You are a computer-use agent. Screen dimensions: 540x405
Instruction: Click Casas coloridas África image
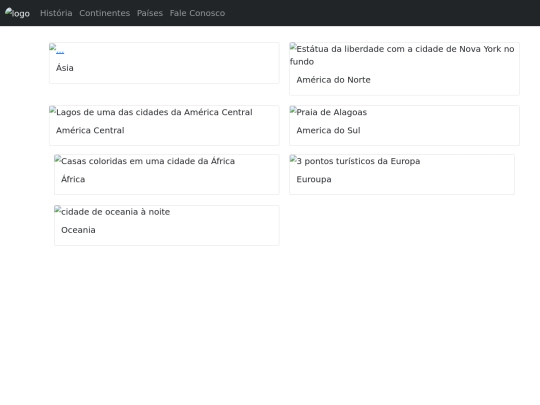(x=145, y=161)
